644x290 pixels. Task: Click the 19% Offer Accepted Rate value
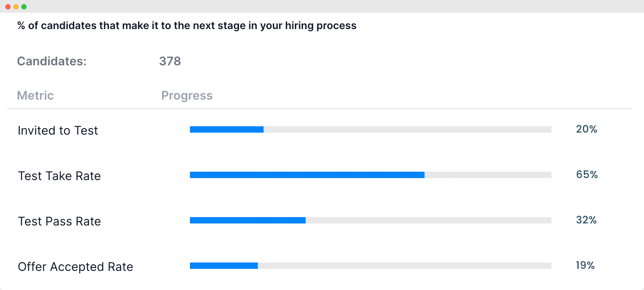click(585, 265)
